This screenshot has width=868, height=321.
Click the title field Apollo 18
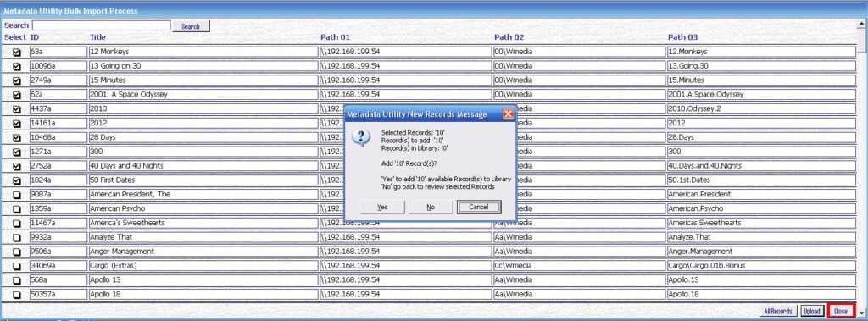click(x=203, y=295)
